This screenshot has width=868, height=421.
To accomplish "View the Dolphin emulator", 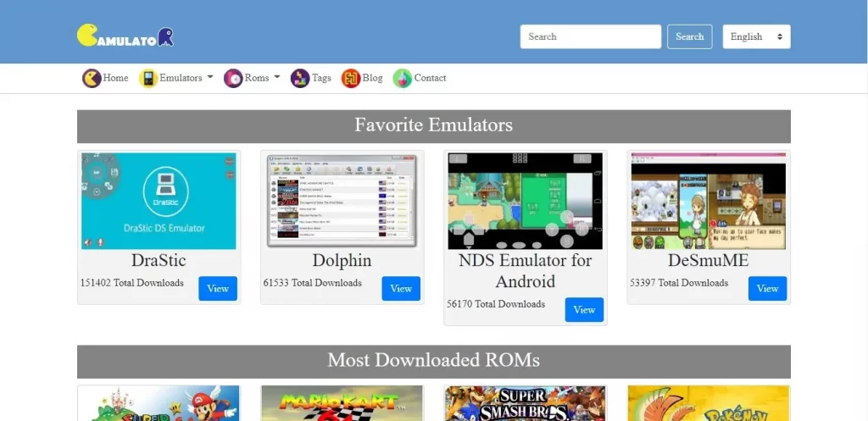I will [401, 288].
